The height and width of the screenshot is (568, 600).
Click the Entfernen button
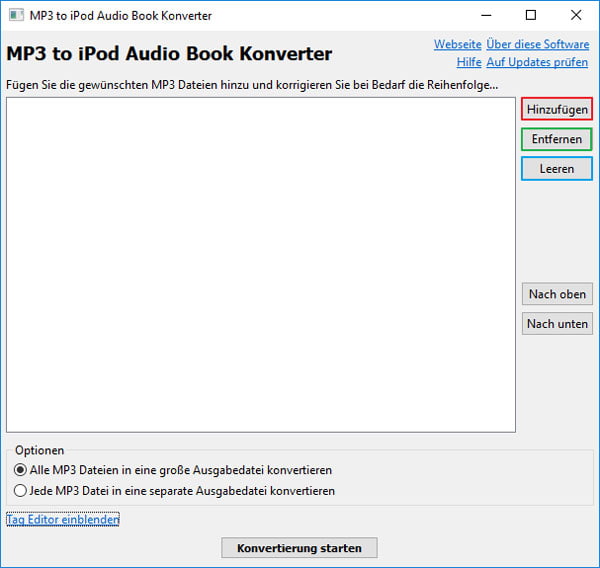pyautogui.click(x=556, y=139)
